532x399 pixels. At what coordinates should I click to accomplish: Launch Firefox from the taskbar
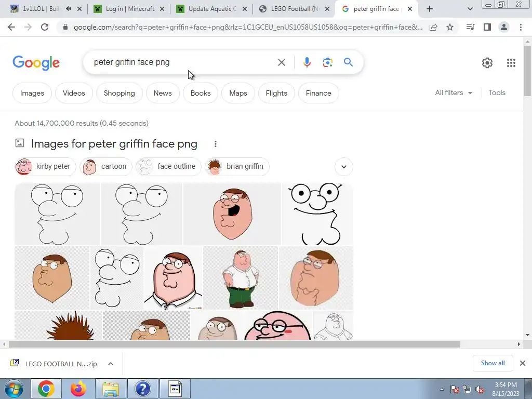78,389
